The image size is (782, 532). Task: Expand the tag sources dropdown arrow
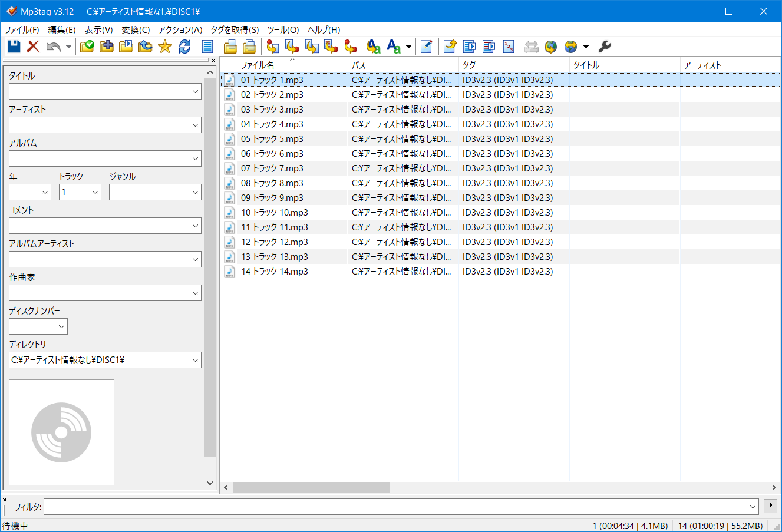(586, 47)
